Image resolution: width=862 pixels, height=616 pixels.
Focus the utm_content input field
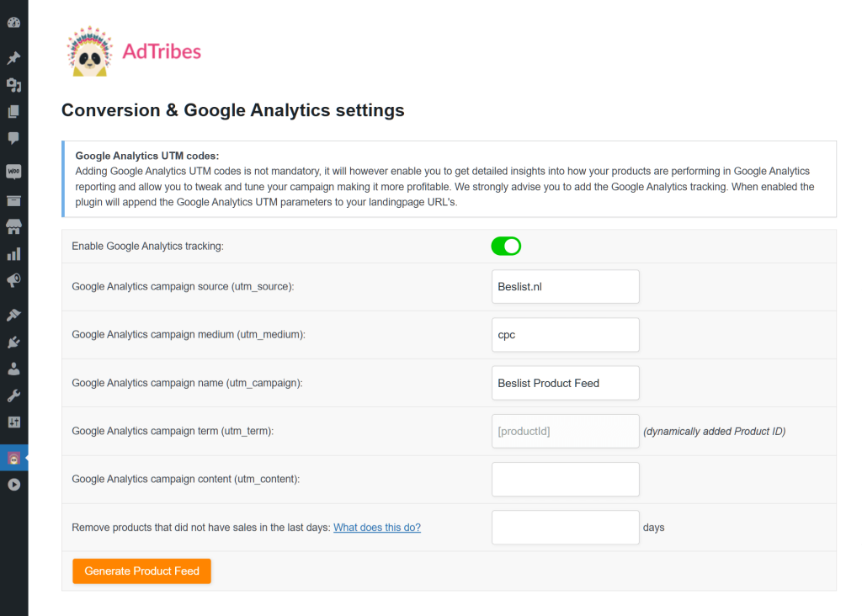[565, 479]
